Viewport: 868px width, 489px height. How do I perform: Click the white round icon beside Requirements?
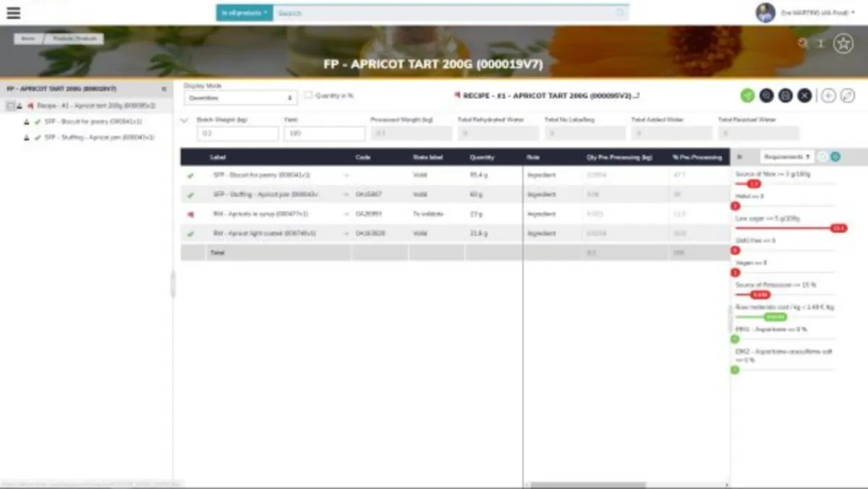tap(823, 156)
